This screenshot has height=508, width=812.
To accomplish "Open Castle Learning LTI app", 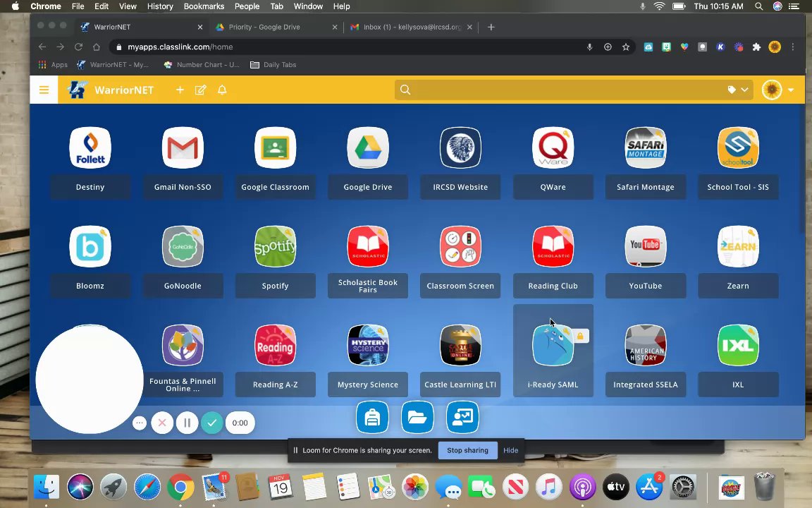I will coord(460,345).
